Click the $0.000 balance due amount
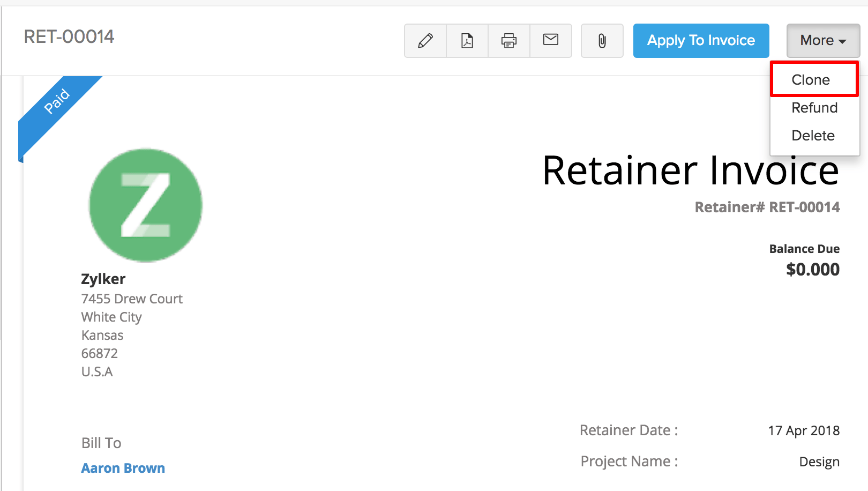The height and width of the screenshot is (491, 868). [x=812, y=269]
